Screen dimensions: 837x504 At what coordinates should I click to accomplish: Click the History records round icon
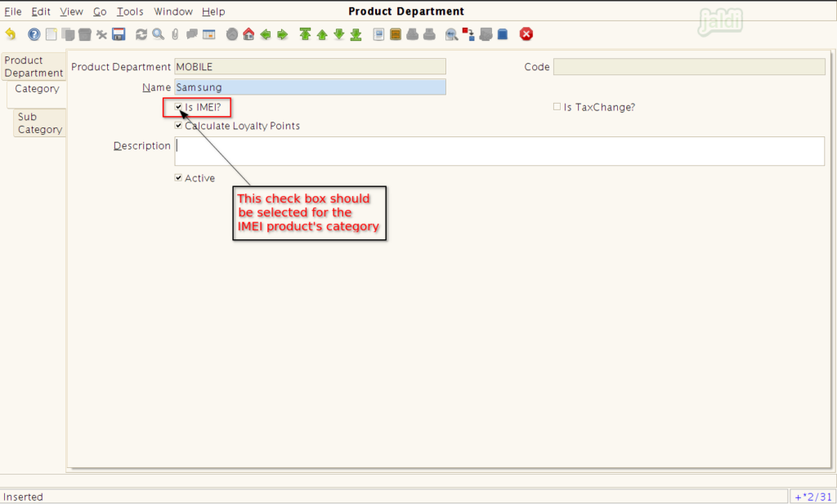click(x=231, y=34)
